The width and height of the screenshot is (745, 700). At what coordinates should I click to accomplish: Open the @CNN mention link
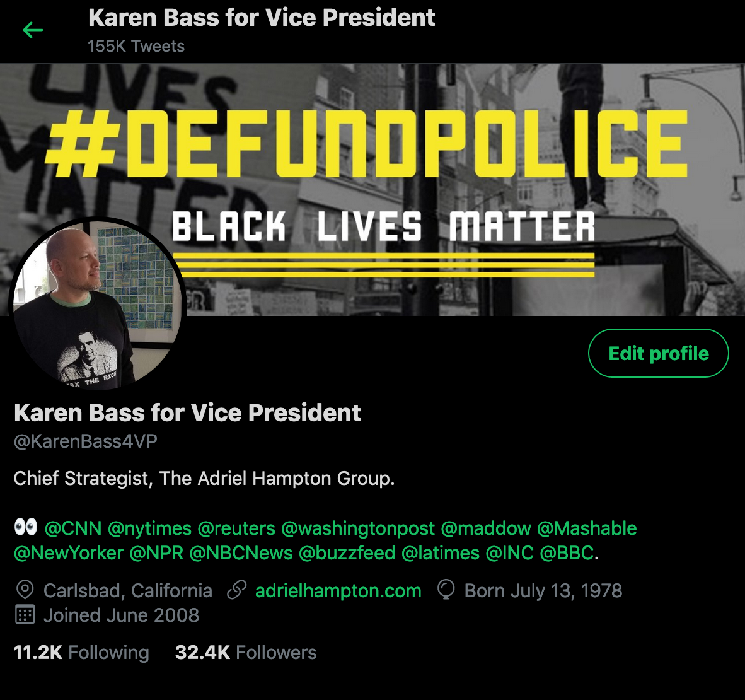73,528
